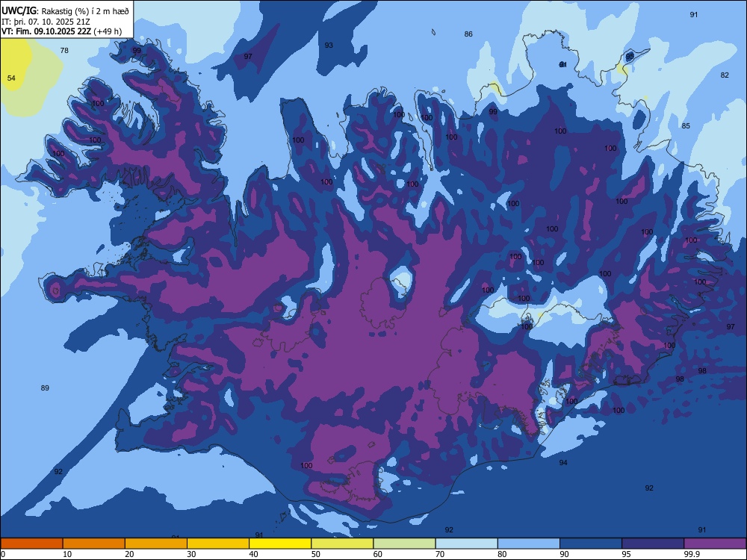
Task: Select the dark blue 90–95 legend swatch
Action: (591, 544)
